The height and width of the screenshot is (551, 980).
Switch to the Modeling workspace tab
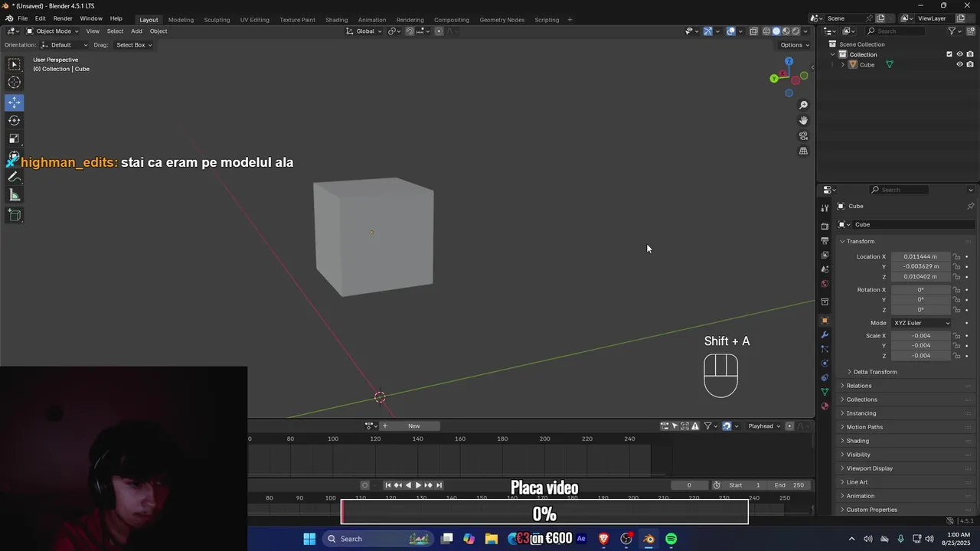181,19
